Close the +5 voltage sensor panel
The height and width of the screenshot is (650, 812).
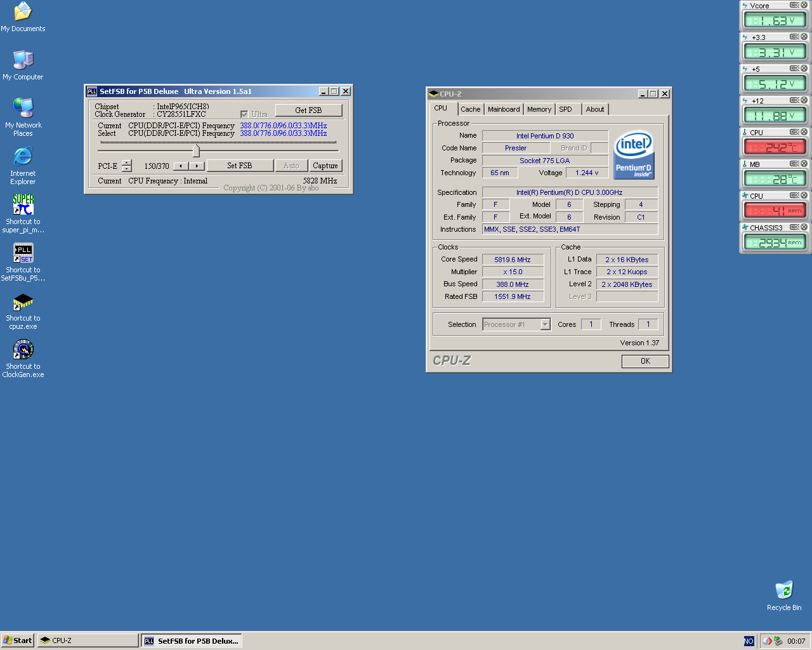(804, 69)
